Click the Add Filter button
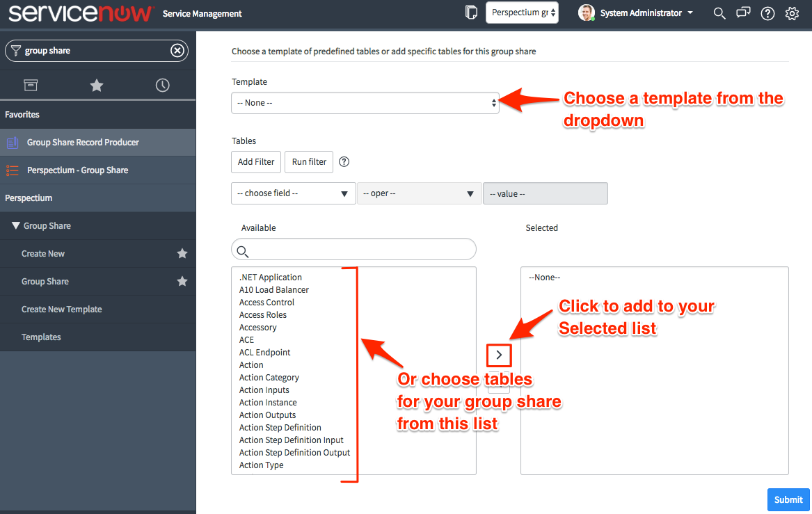The width and height of the screenshot is (812, 514). point(256,162)
